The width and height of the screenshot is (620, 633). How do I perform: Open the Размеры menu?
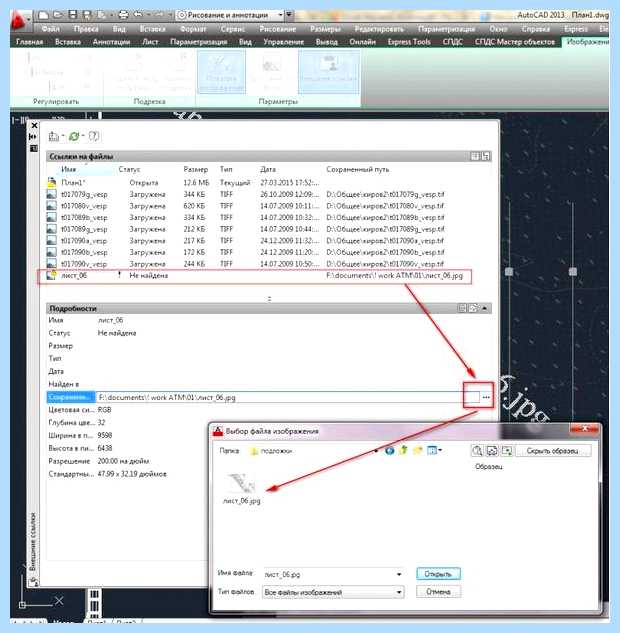tap(325, 29)
